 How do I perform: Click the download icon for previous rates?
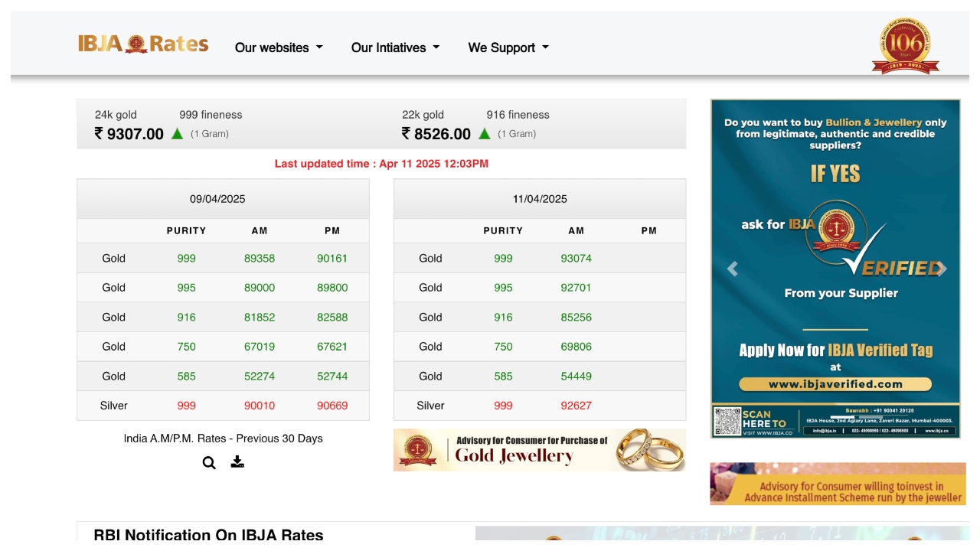(237, 462)
